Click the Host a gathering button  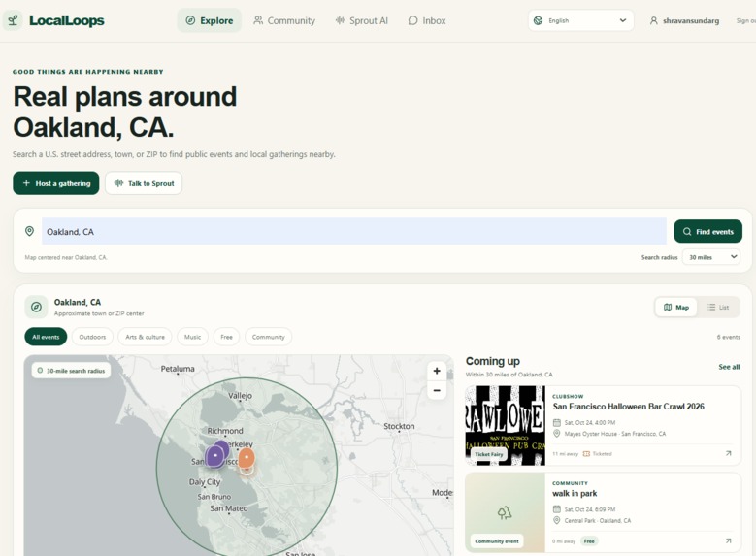tap(56, 183)
